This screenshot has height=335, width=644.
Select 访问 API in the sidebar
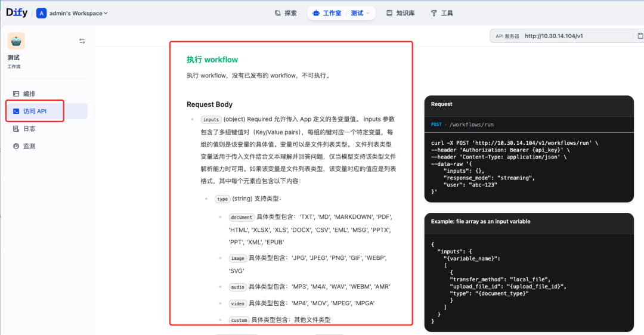[47, 111]
